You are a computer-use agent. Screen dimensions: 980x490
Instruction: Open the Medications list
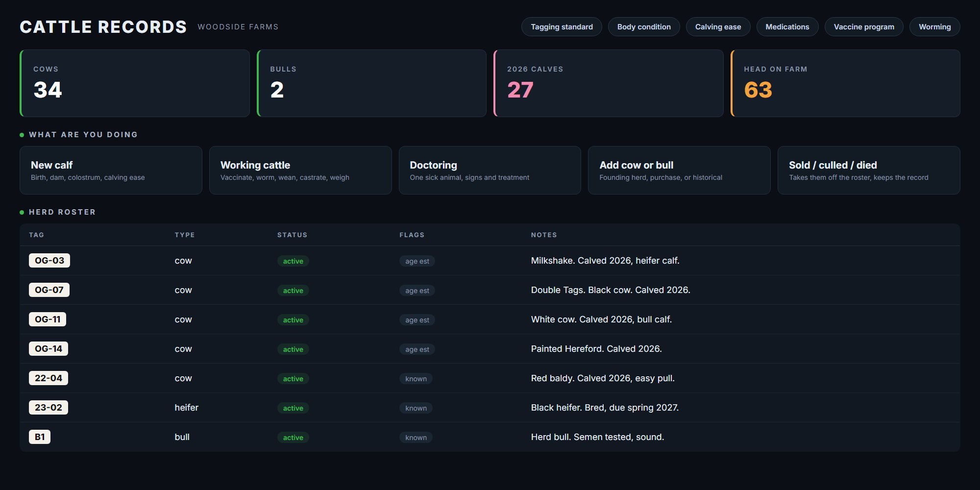tap(787, 27)
